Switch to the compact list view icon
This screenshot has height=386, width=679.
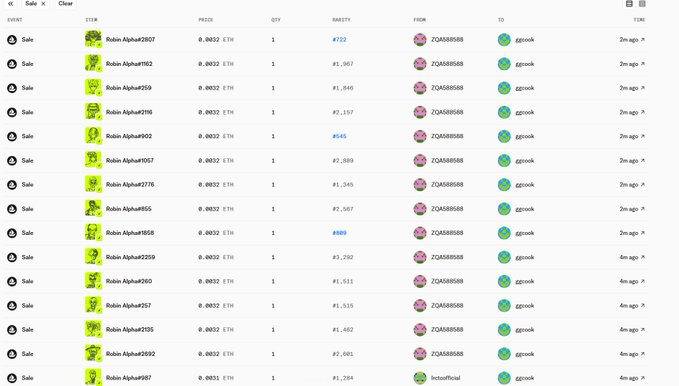tap(642, 3)
